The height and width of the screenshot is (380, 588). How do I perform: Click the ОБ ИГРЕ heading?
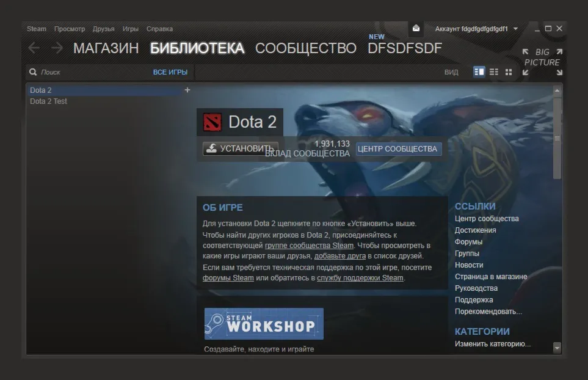point(223,208)
